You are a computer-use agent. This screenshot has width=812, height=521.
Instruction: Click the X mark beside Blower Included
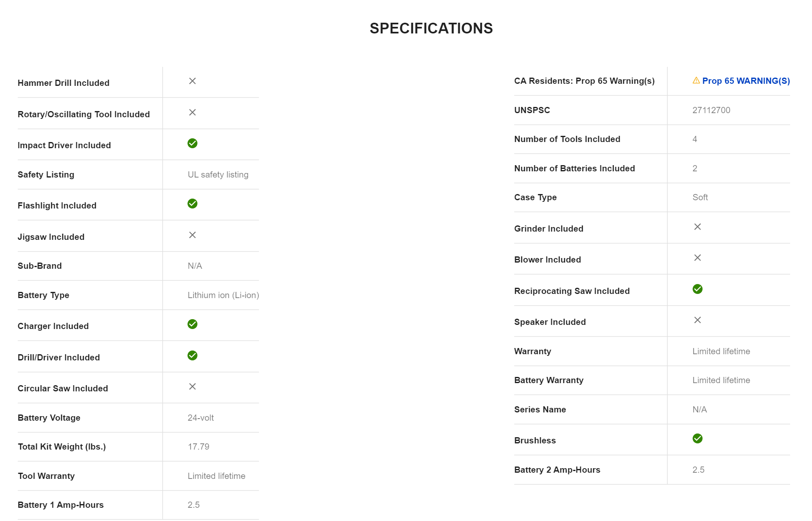pyautogui.click(x=698, y=258)
